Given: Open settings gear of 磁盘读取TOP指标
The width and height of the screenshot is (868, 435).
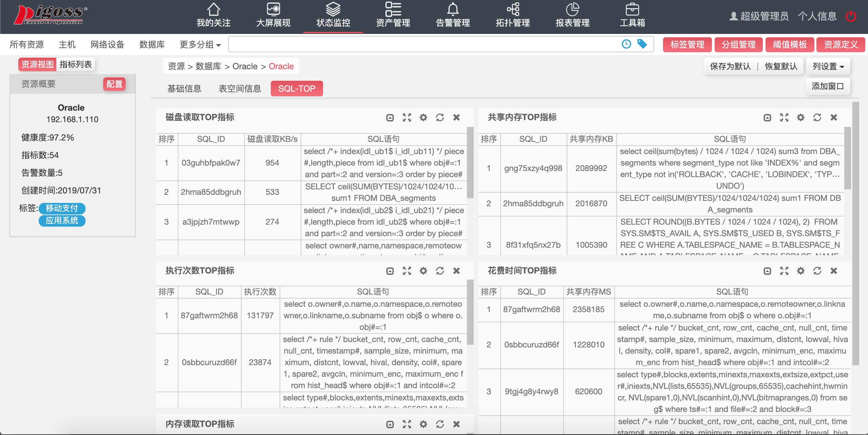Looking at the screenshot, I should click(423, 117).
